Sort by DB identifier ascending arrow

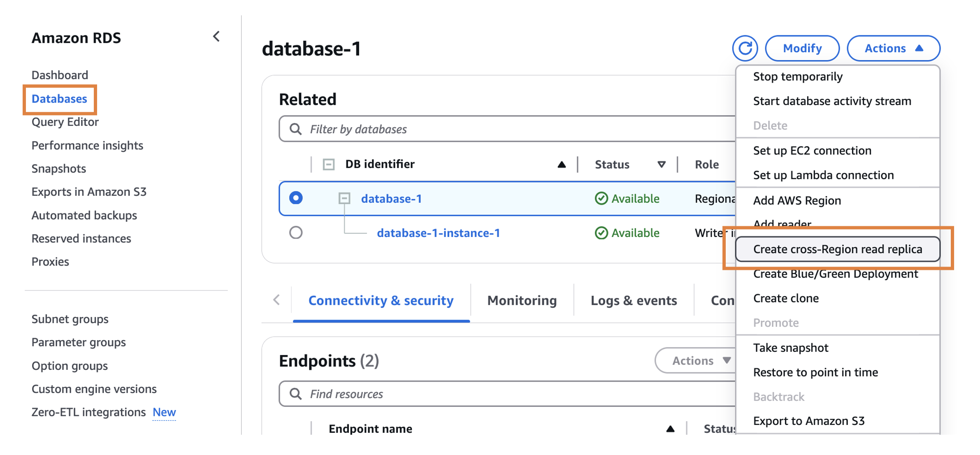click(561, 165)
